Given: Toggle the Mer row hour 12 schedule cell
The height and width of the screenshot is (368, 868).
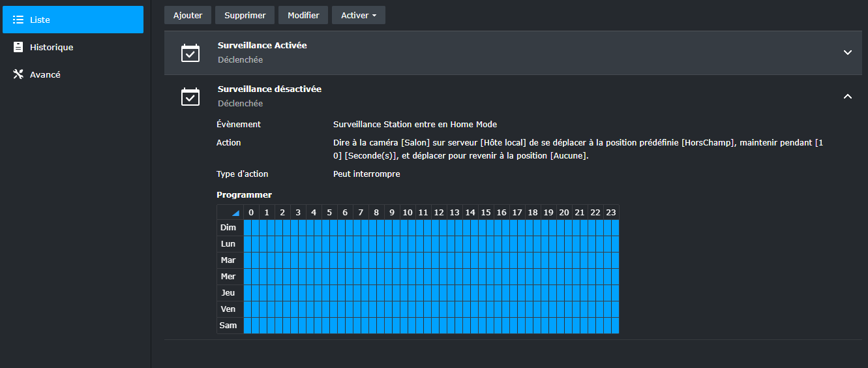Looking at the screenshot, I should pyautogui.click(x=440, y=277).
